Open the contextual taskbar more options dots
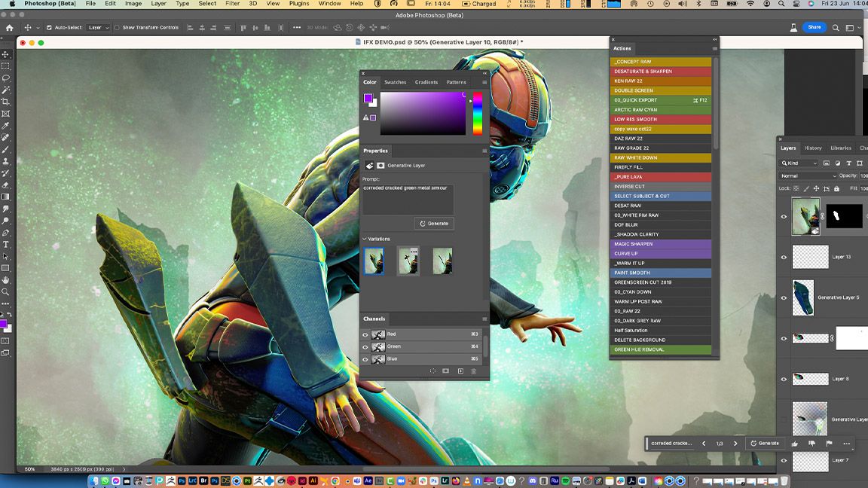Viewport: 868px width, 488px height. pos(846,443)
